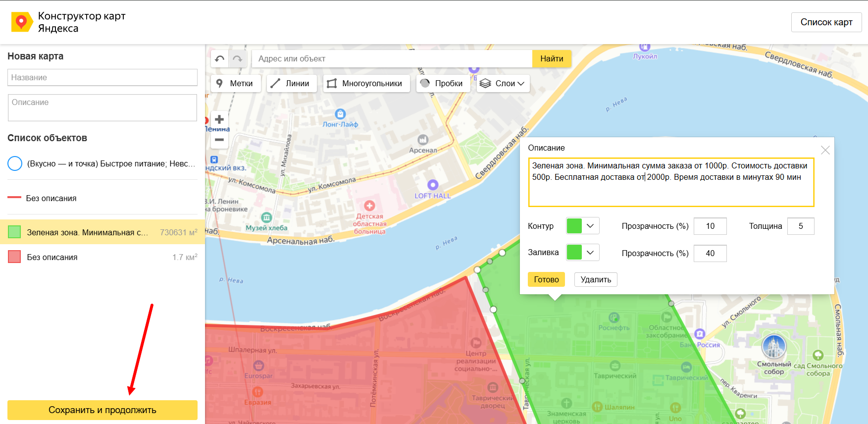Click the Лукойл gas station marker
The image size is (868, 424).
click(645, 47)
